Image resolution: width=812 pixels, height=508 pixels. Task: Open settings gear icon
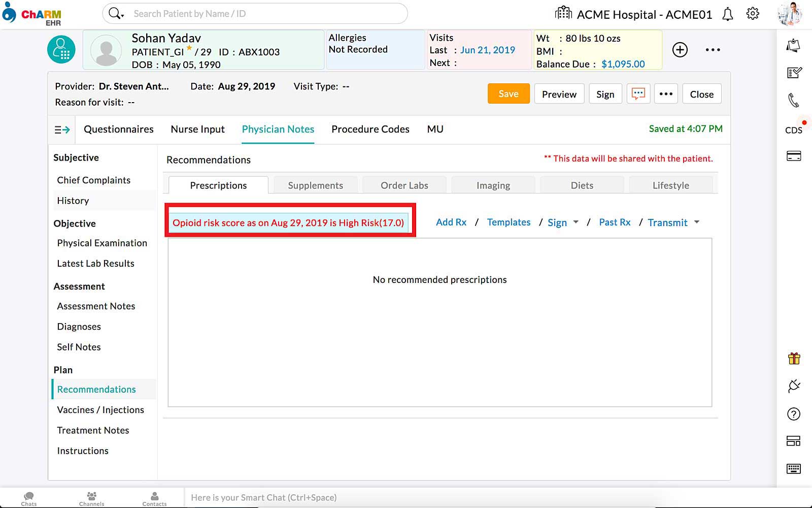coord(753,14)
